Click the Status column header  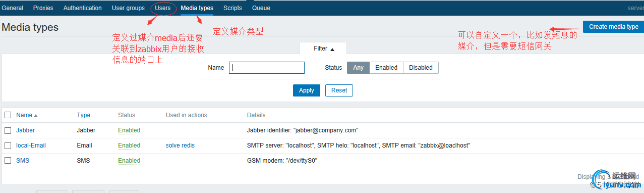(127, 115)
